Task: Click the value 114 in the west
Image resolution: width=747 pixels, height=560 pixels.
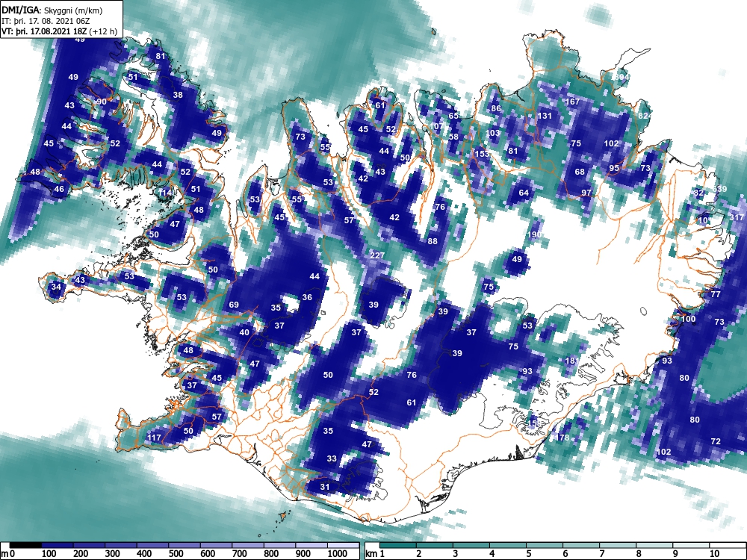Action: [x=165, y=193]
